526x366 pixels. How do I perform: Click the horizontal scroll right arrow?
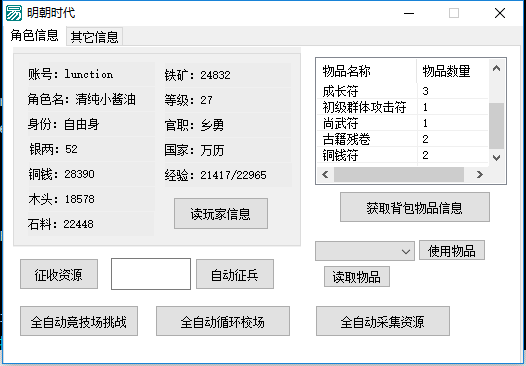tap(480, 174)
